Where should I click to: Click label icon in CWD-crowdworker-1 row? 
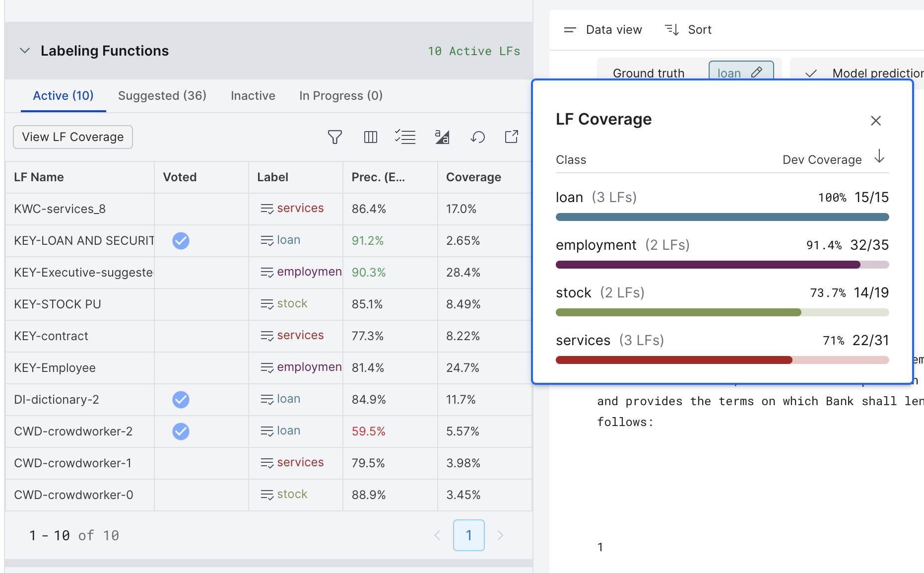pyautogui.click(x=267, y=463)
